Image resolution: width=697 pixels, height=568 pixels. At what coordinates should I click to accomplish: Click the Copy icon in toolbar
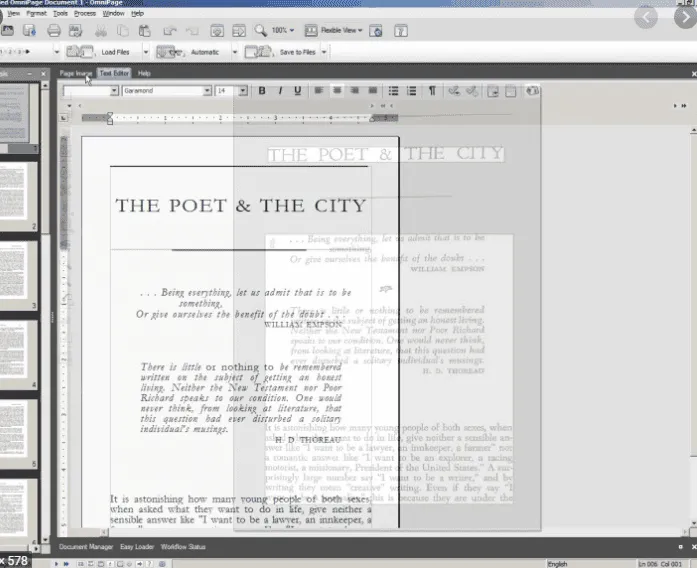(x=123, y=31)
